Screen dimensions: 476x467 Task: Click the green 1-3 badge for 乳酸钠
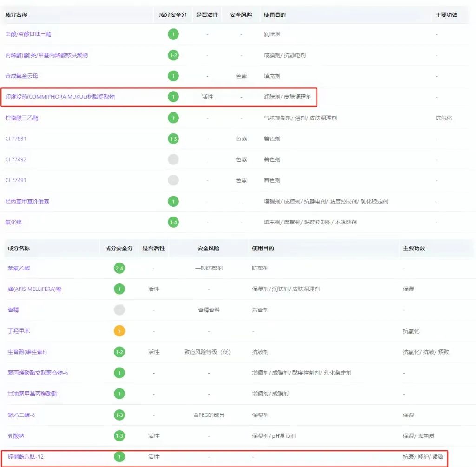pos(119,436)
